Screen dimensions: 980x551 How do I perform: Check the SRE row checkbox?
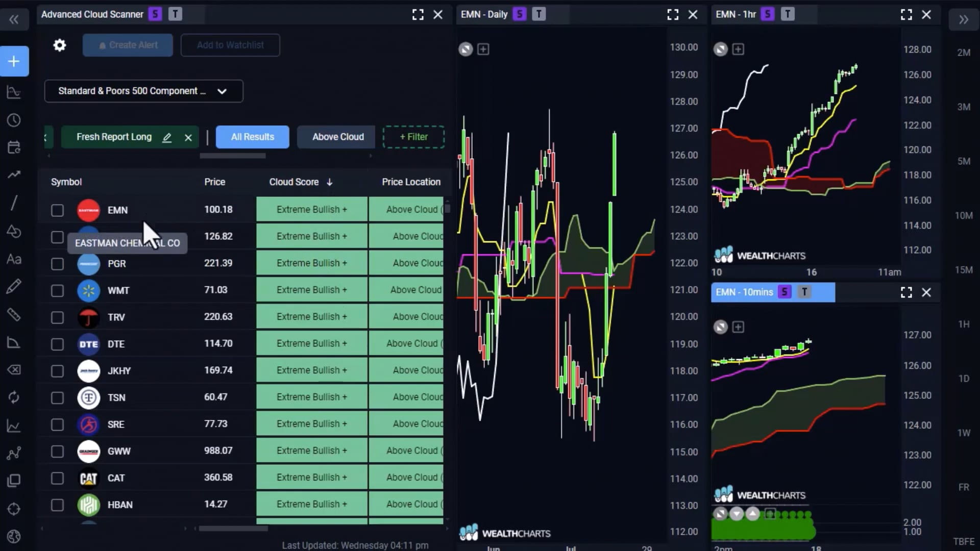click(57, 424)
